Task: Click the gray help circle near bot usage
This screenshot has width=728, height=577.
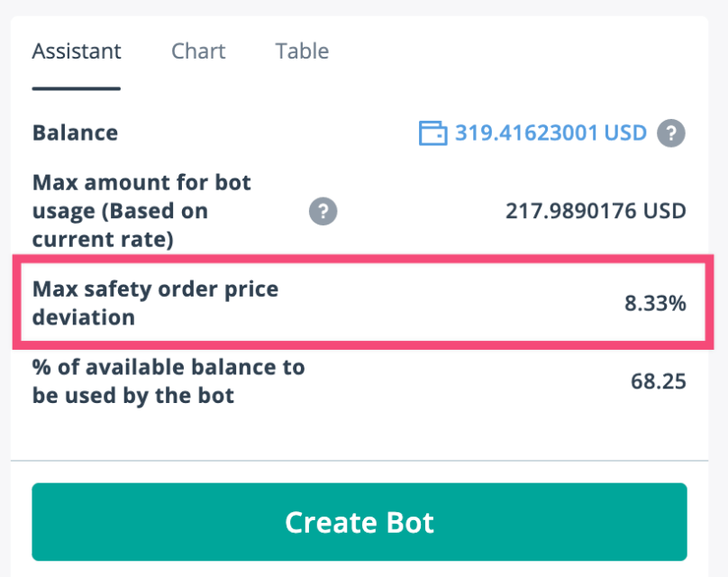Action: tap(323, 212)
